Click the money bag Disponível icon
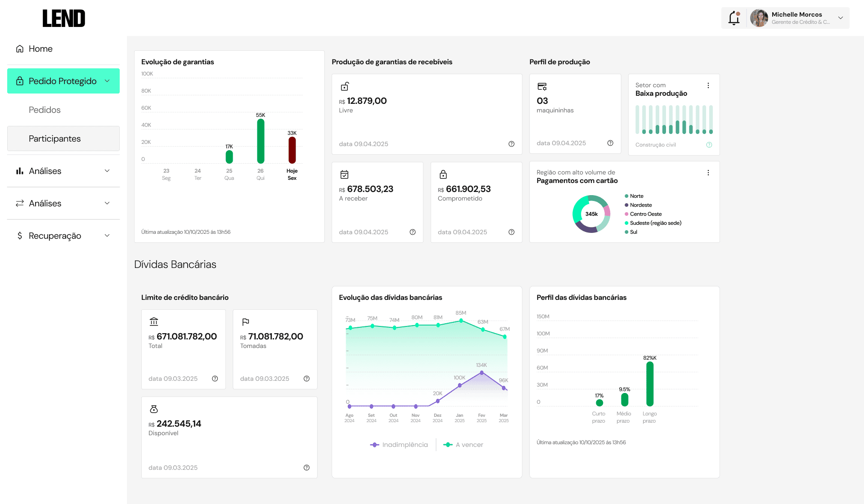864x504 pixels. pyautogui.click(x=154, y=409)
